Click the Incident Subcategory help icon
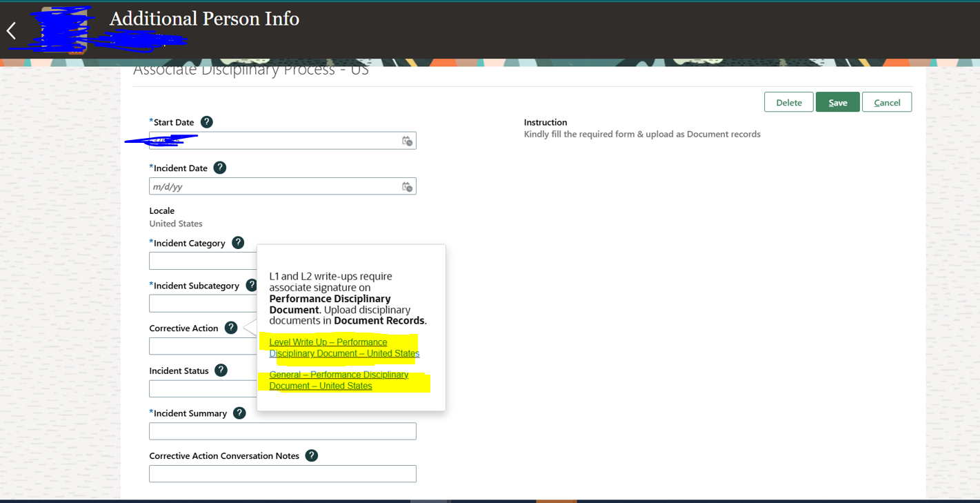This screenshot has width=980, height=503. [x=251, y=284]
